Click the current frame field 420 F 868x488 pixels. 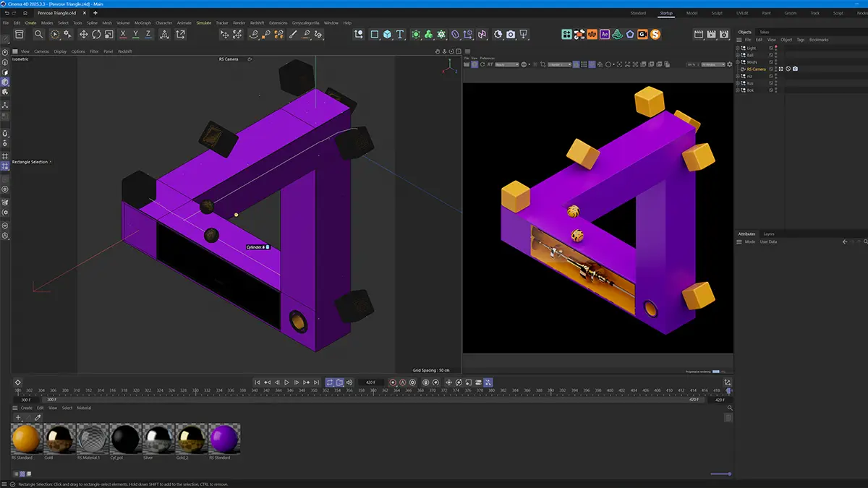(370, 382)
